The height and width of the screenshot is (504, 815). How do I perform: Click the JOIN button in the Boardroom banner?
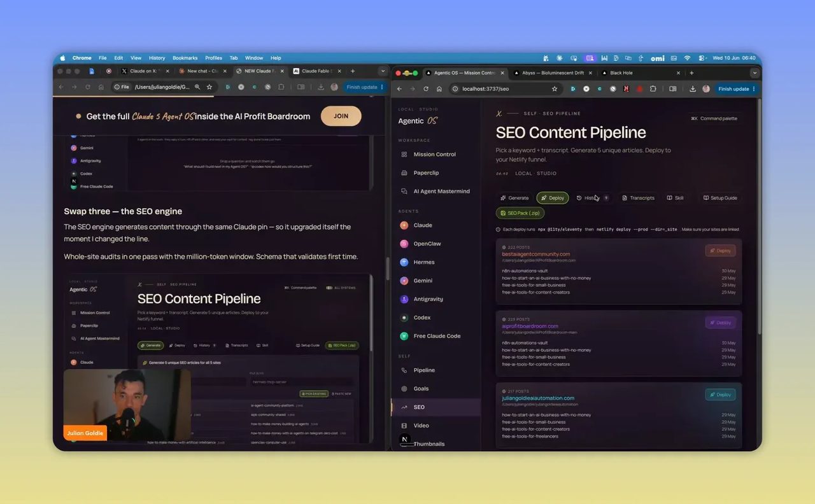pos(341,116)
